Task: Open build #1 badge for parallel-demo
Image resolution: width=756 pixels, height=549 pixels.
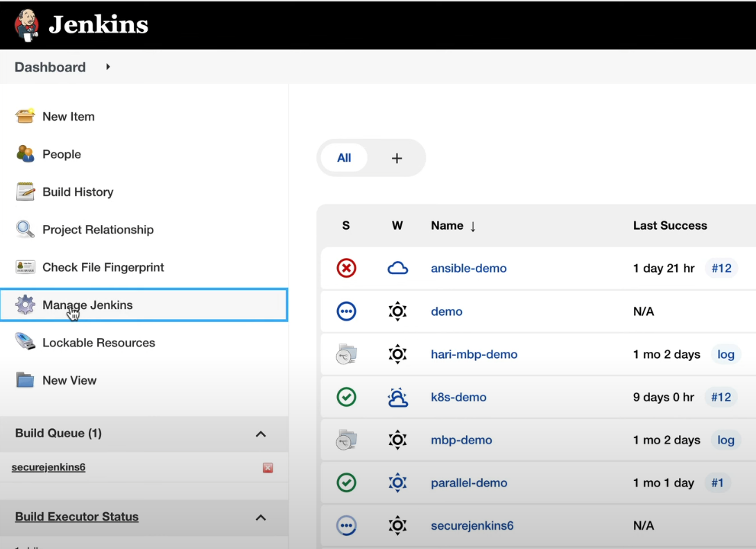Action: point(717,482)
